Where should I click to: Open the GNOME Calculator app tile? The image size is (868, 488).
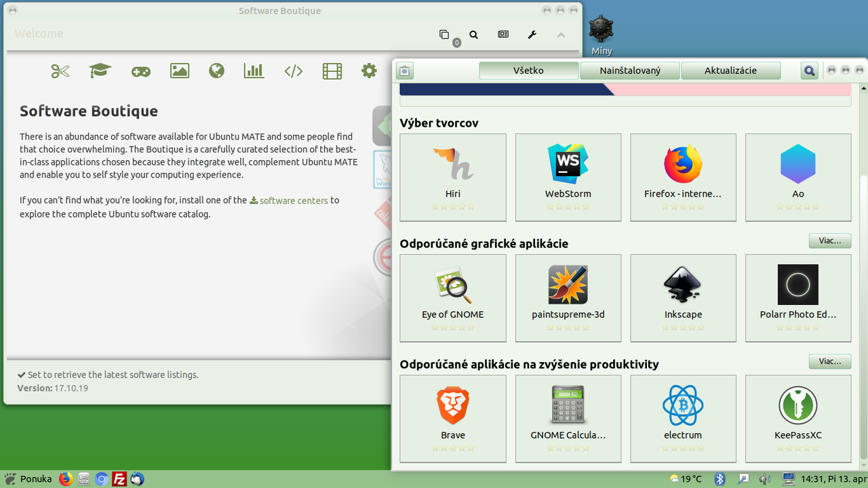568,419
